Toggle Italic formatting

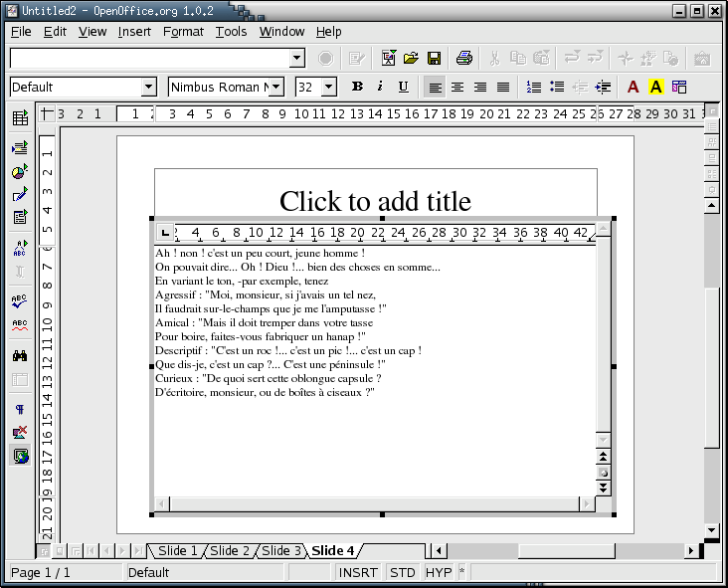380,87
